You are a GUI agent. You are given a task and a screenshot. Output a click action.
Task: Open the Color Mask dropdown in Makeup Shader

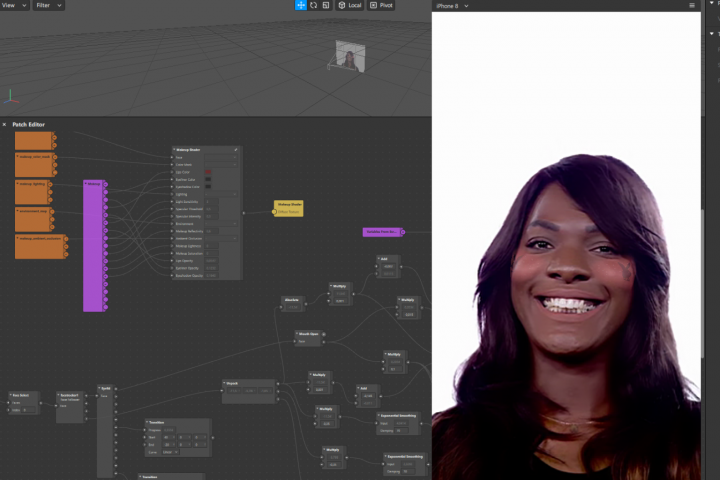coord(221,164)
